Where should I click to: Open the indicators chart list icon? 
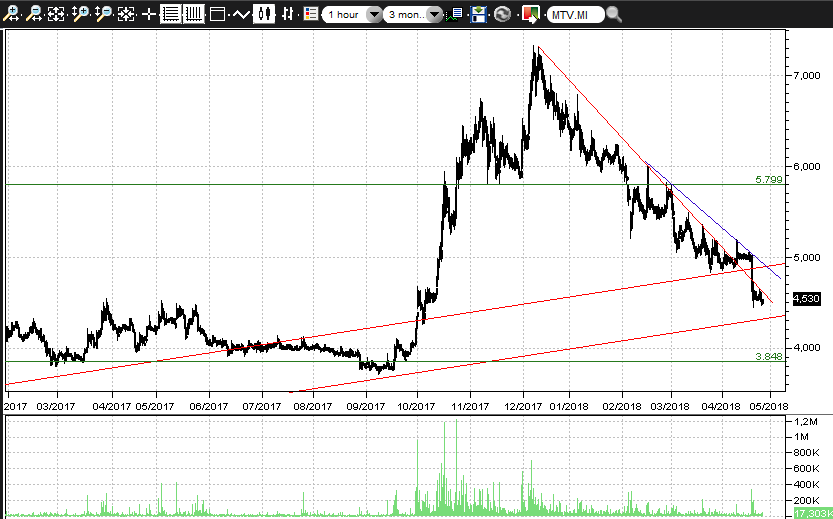pos(455,14)
